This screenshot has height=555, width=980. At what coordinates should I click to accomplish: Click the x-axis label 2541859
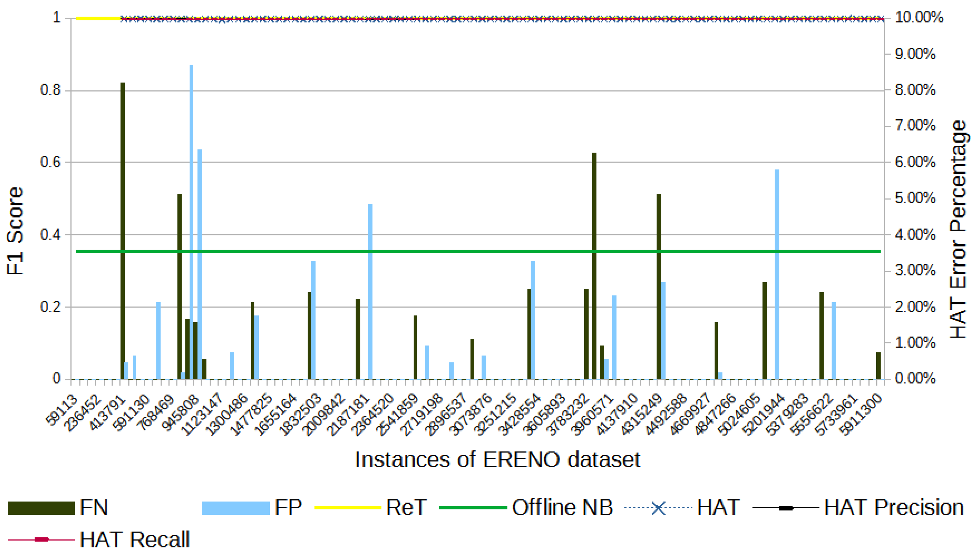pos(398,415)
